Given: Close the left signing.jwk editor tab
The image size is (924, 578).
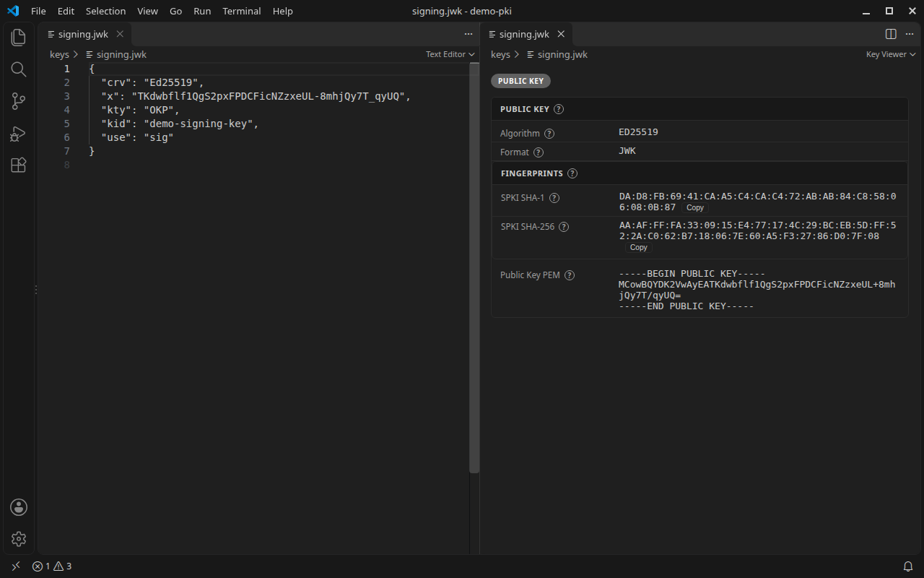Looking at the screenshot, I should click(x=120, y=34).
